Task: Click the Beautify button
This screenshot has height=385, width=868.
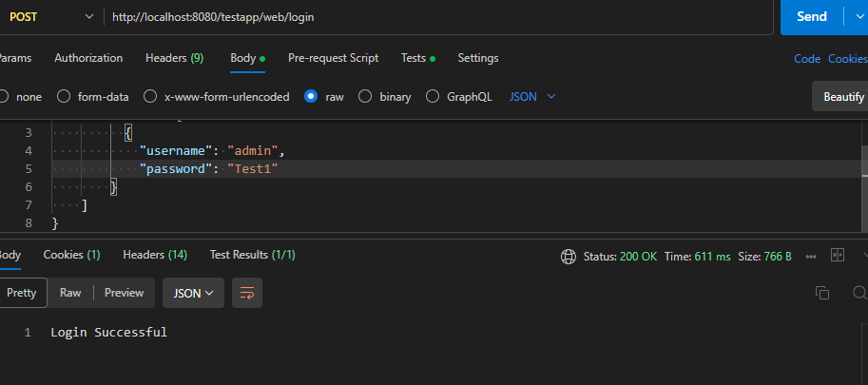Action: [842, 96]
